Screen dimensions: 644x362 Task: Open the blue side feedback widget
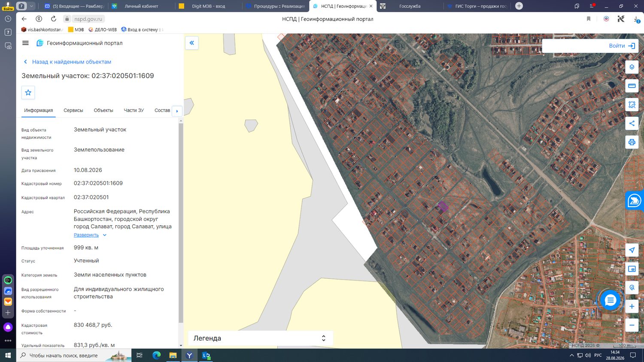tap(635, 201)
